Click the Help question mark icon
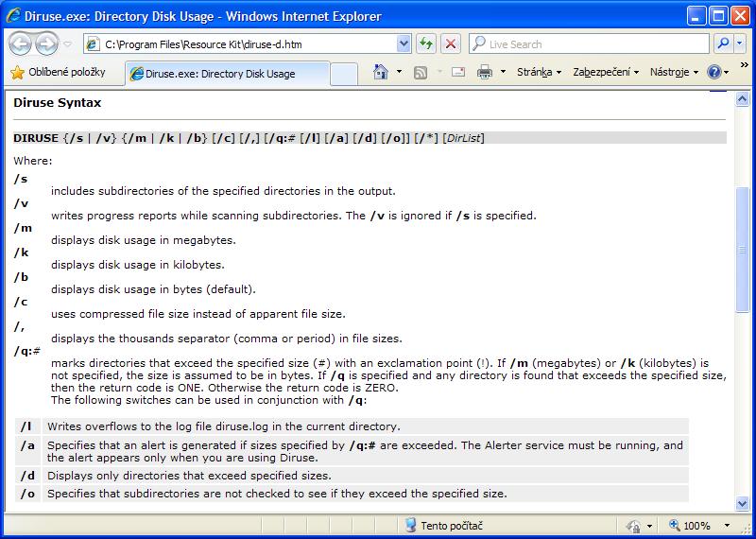This screenshot has height=539, width=756. [714, 73]
